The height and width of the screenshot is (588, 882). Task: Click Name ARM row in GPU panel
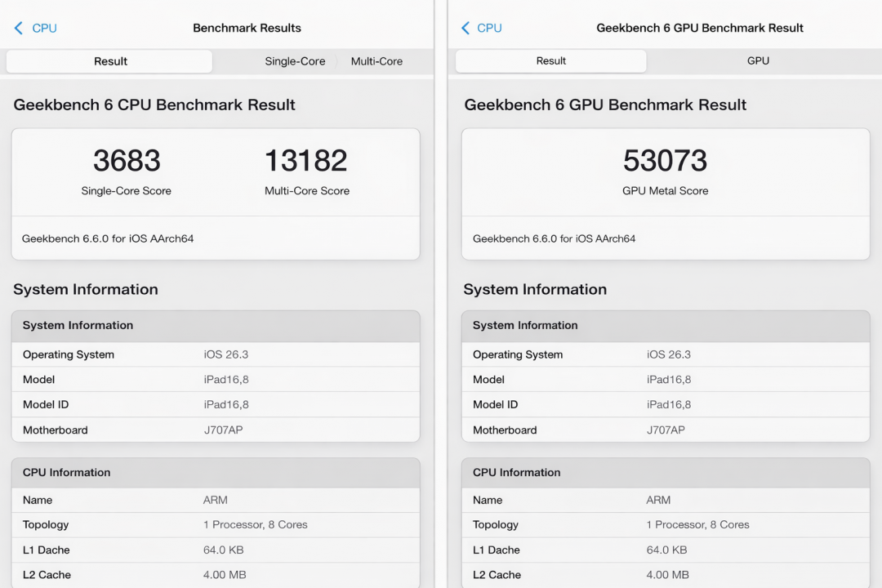(666, 500)
